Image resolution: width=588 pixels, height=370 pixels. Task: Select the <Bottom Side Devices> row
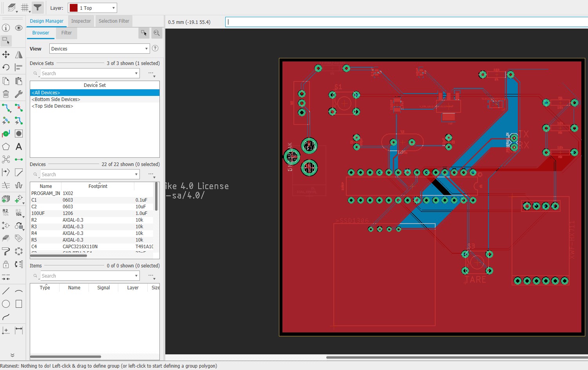coord(95,99)
